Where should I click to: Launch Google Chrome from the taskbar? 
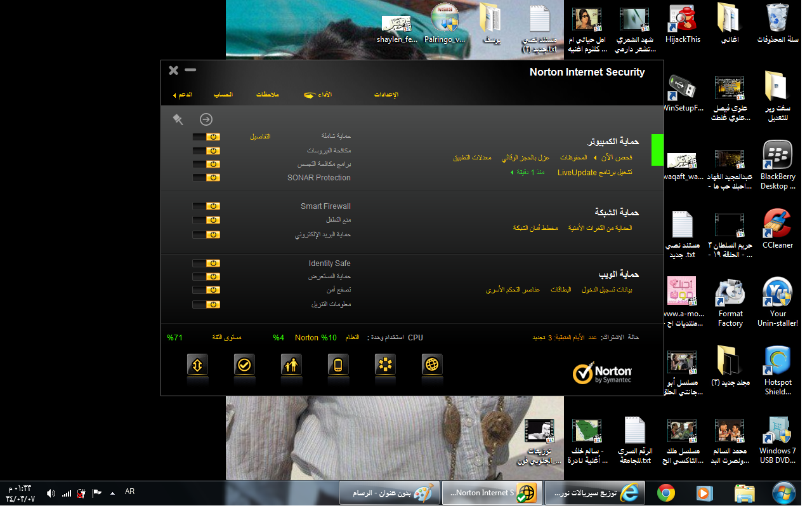click(x=665, y=493)
